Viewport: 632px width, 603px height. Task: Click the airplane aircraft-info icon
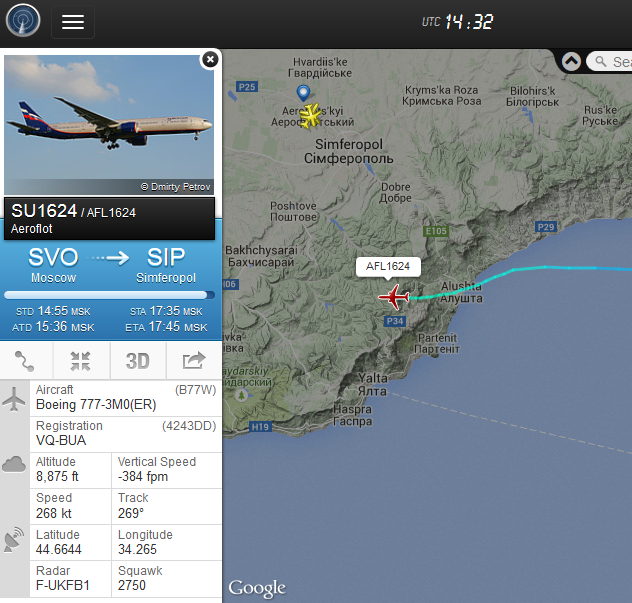[x=14, y=399]
